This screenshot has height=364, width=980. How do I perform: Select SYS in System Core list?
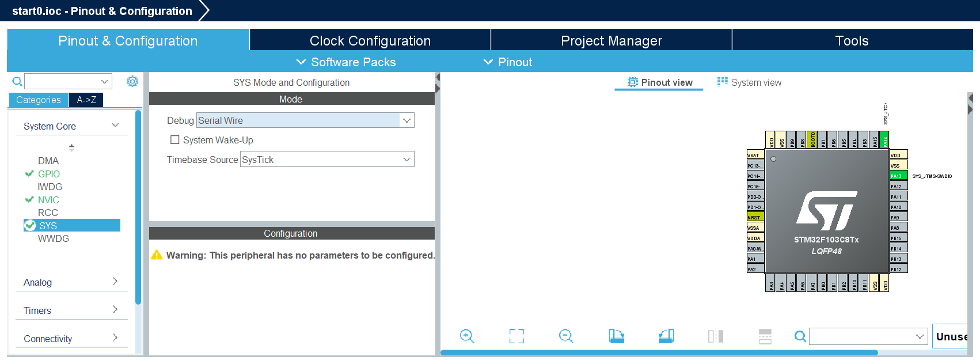click(x=72, y=225)
